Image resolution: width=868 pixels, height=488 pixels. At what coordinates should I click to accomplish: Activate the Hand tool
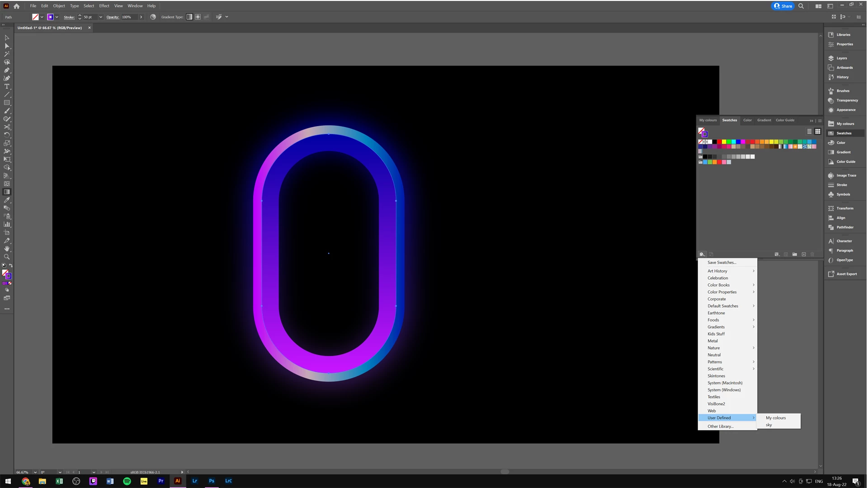click(7, 249)
